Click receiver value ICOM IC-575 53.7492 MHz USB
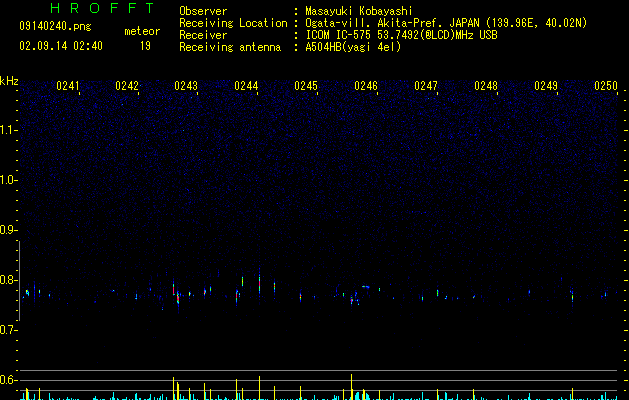 coord(402,35)
